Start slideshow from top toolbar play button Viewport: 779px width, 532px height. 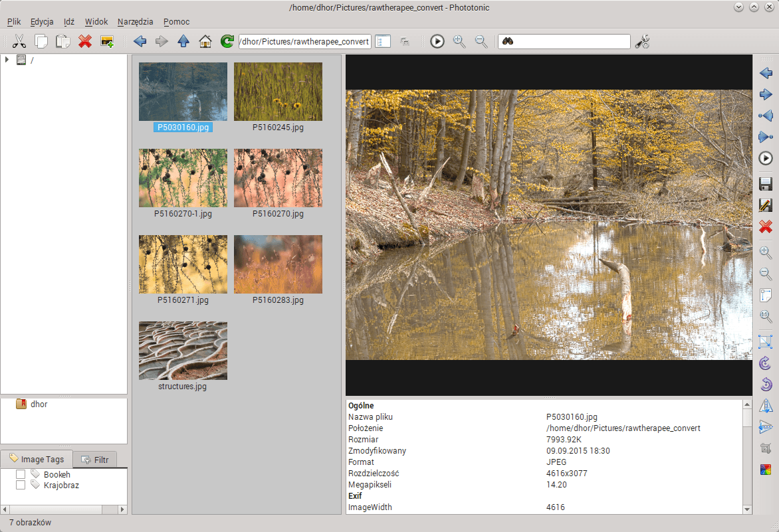click(x=437, y=41)
